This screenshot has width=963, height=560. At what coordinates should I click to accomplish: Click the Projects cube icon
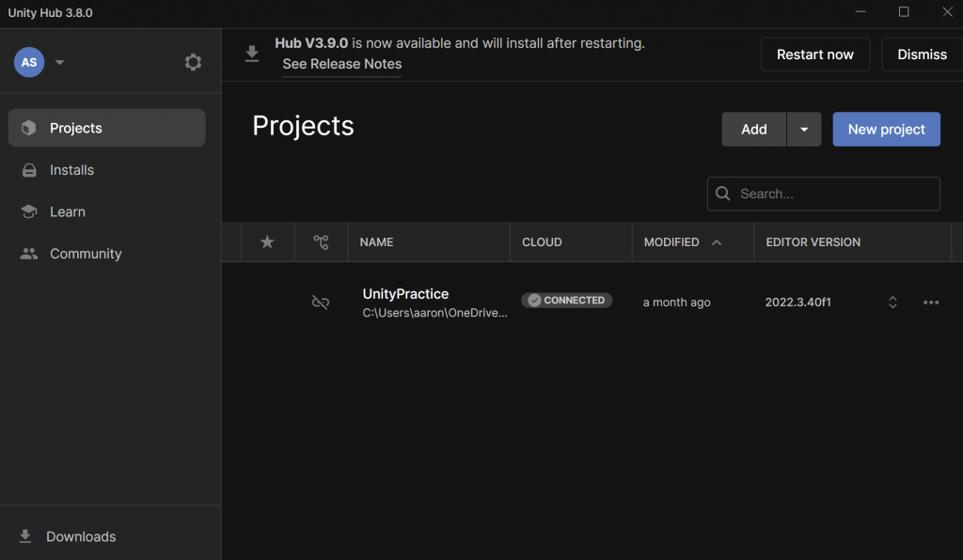pyautogui.click(x=28, y=128)
